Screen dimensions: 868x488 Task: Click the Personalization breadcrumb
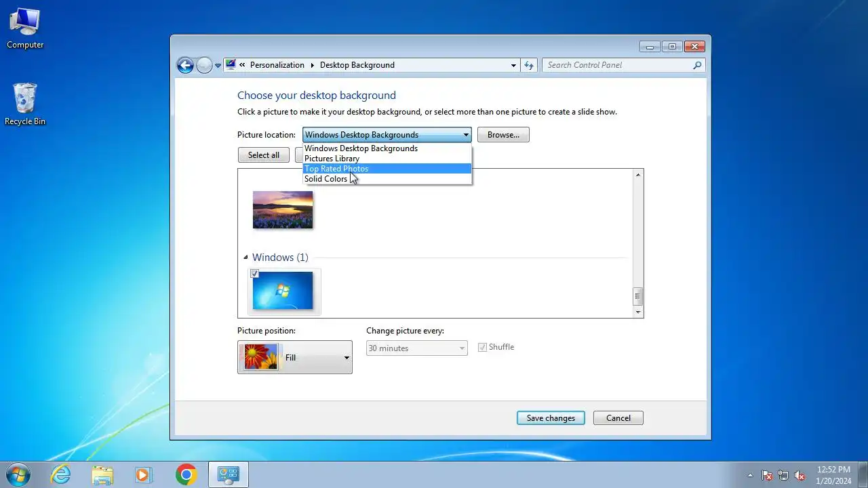pyautogui.click(x=277, y=65)
